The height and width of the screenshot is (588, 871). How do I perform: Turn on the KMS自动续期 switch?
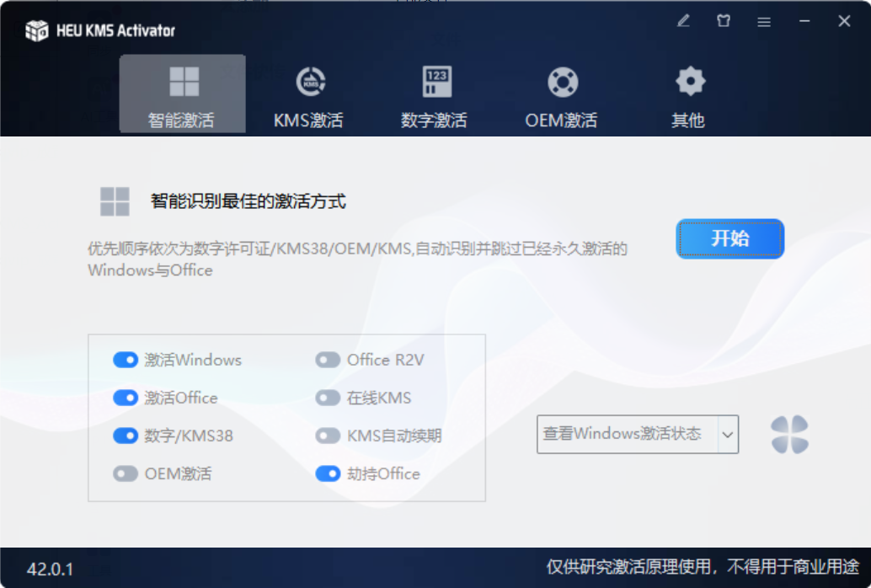328,436
